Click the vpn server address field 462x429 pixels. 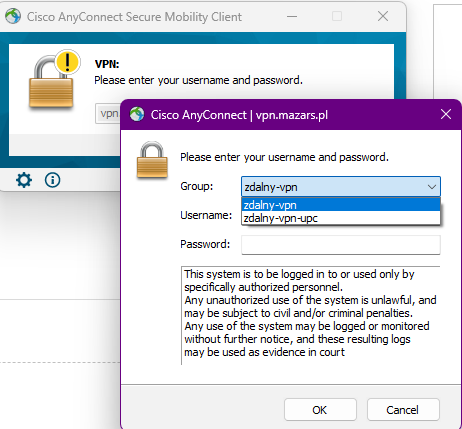pyautogui.click(x=108, y=114)
